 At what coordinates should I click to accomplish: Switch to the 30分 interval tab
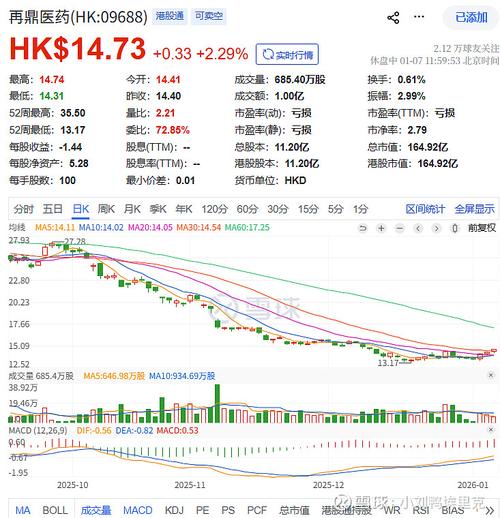(x=278, y=209)
